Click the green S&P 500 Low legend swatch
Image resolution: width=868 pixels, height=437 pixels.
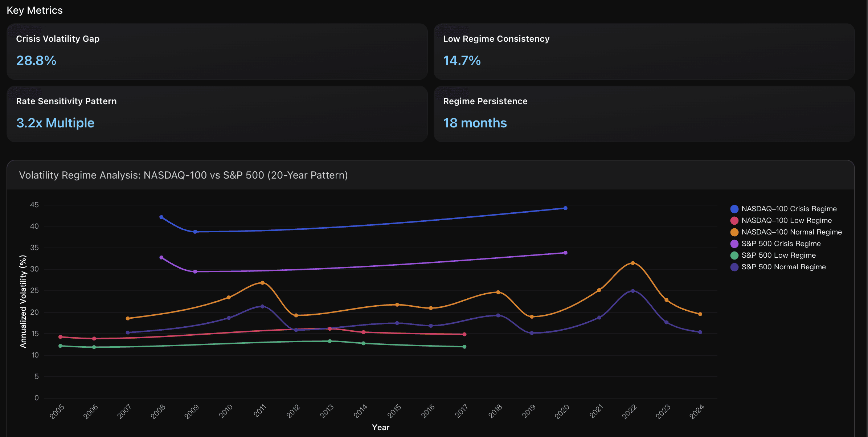[x=734, y=255]
